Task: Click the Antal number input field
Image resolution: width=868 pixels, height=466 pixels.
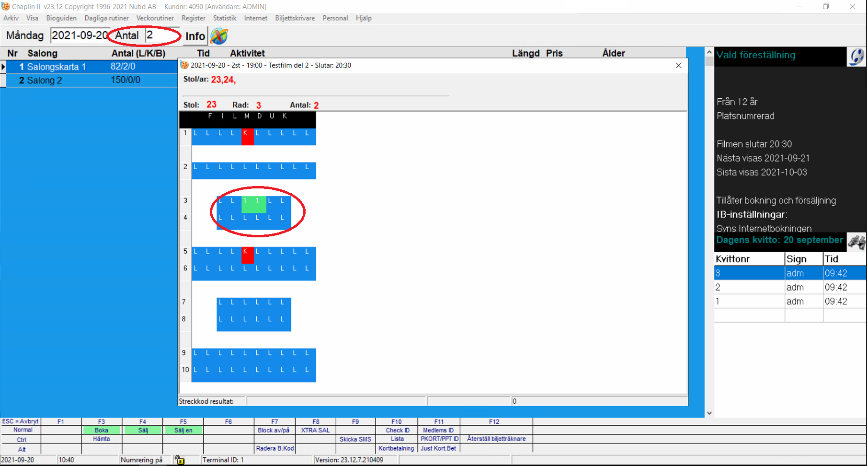Action: [162, 35]
